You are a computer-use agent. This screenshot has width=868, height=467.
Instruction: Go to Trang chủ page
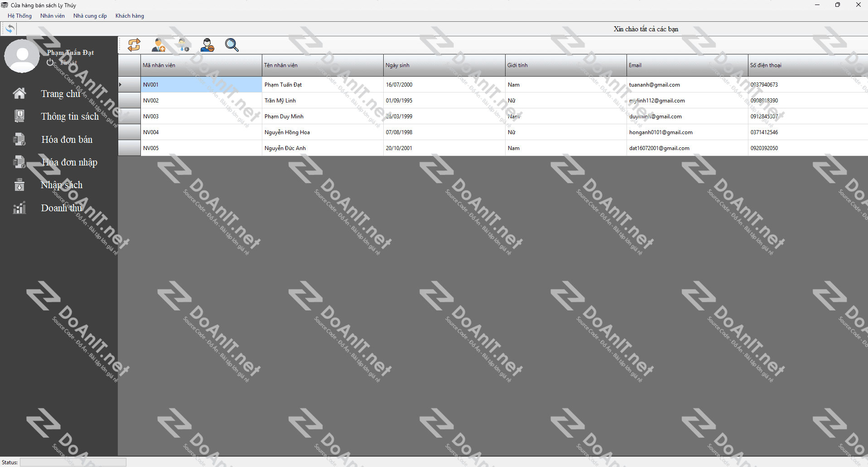pyautogui.click(x=61, y=93)
